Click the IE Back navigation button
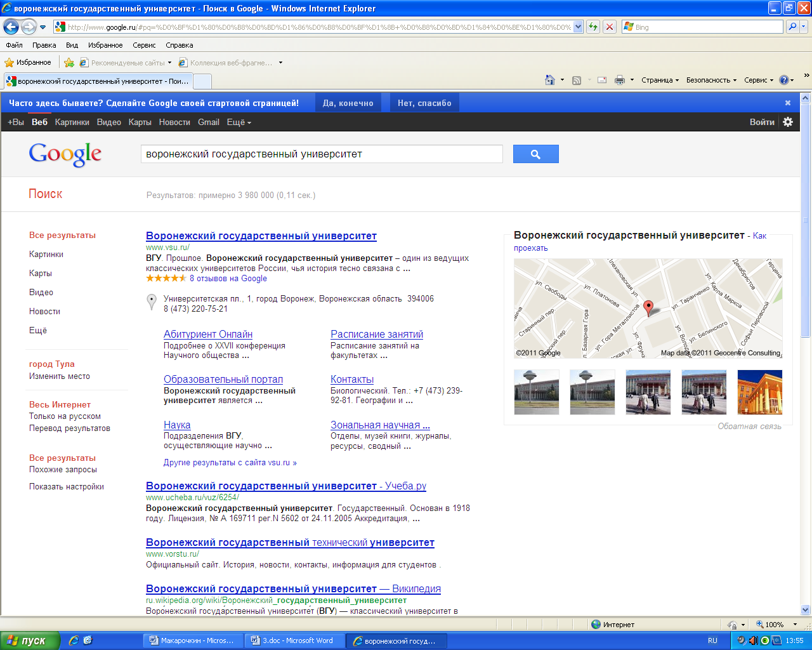 coord(11,27)
